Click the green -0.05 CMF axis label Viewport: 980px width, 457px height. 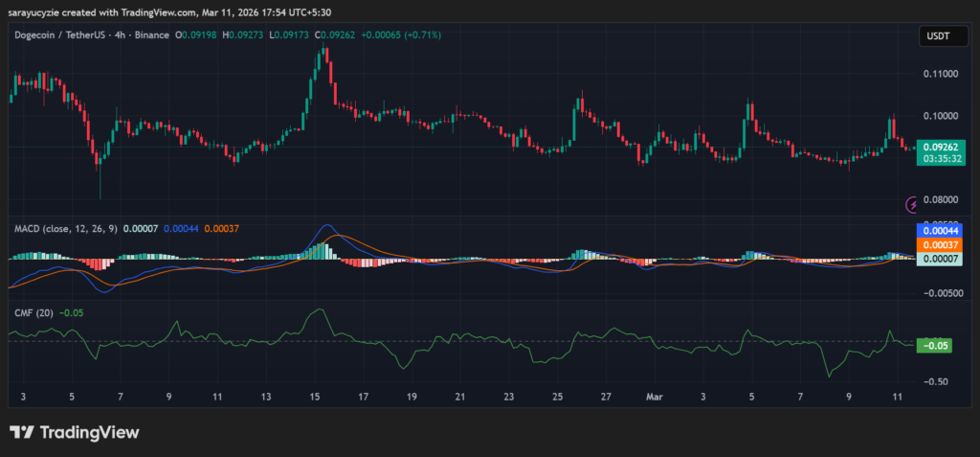[933, 345]
